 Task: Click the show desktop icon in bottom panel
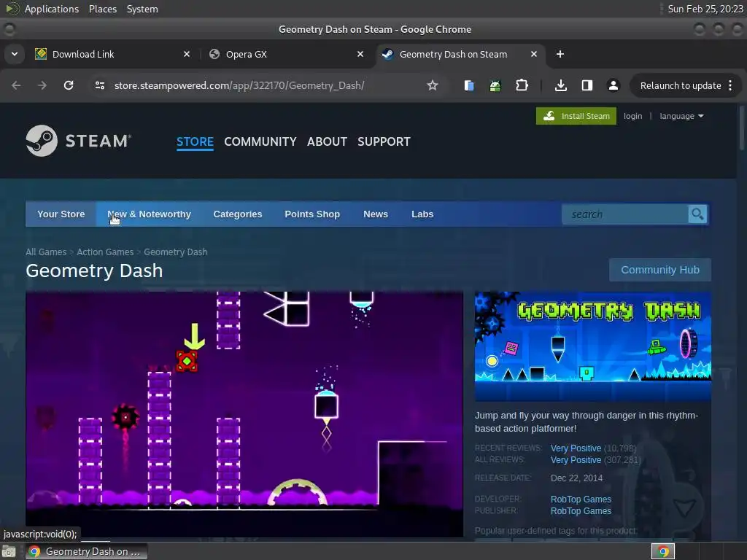click(x=9, y=551)
